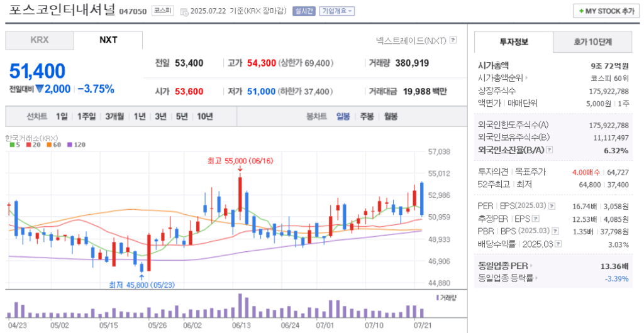Open the 투자의견 link

(493, 172)
